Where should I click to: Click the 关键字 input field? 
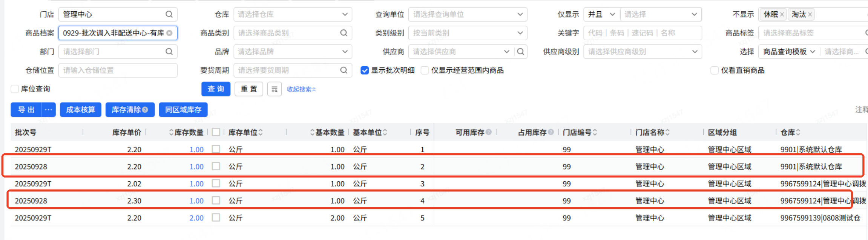[x=643, y=33]
